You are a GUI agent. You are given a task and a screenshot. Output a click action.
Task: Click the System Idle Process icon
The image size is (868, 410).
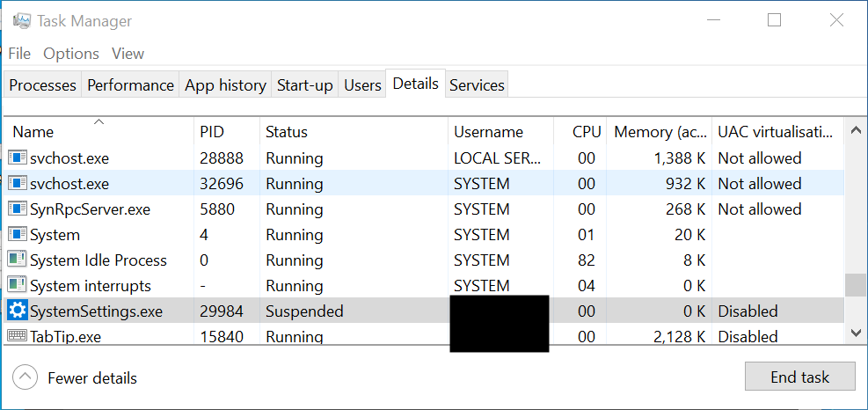coord(18,260)
